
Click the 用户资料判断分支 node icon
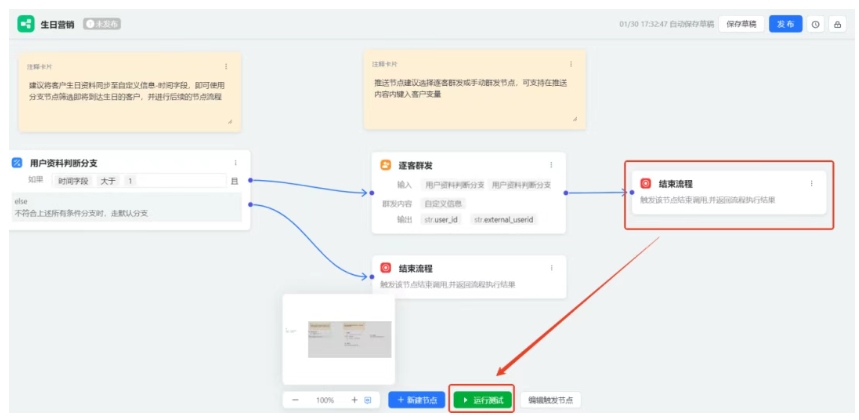[x=17, y=163]
